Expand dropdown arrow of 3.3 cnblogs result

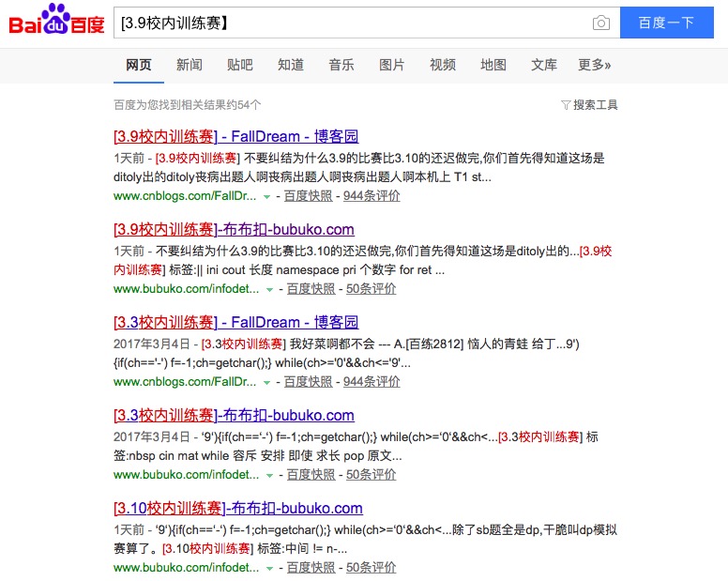pos(266,383)
